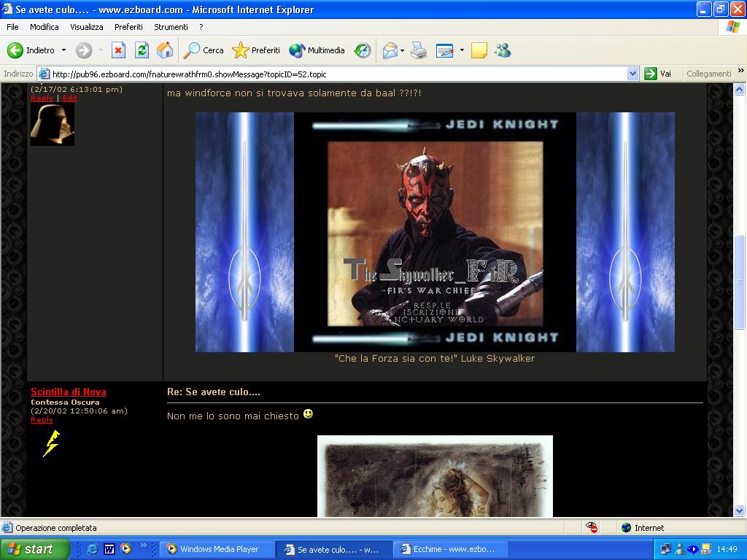Click the grayed Forward arrow button
747x560 pixels.
pyautogui.click(x=84, y=50)
